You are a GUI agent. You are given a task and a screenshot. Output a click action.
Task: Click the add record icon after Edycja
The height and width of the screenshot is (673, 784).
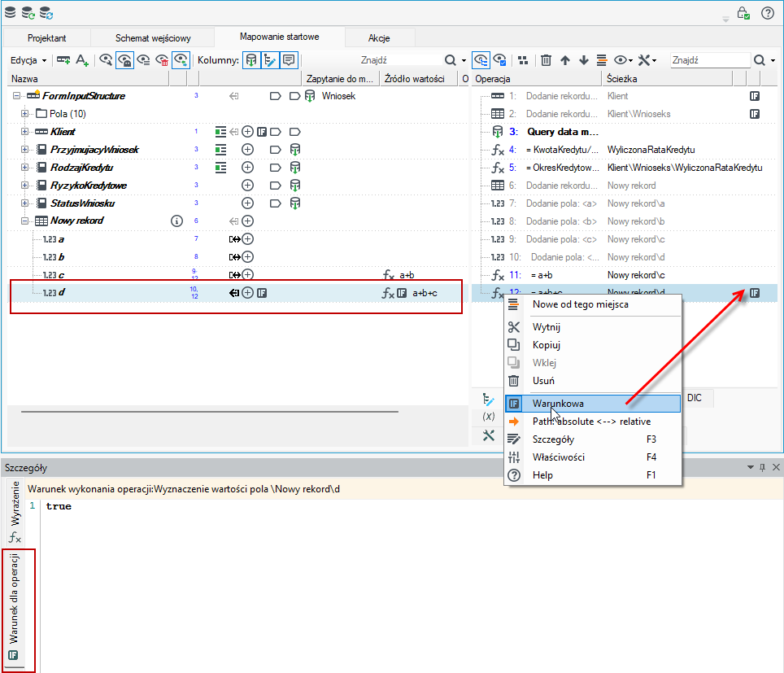[x=63, y=60]
